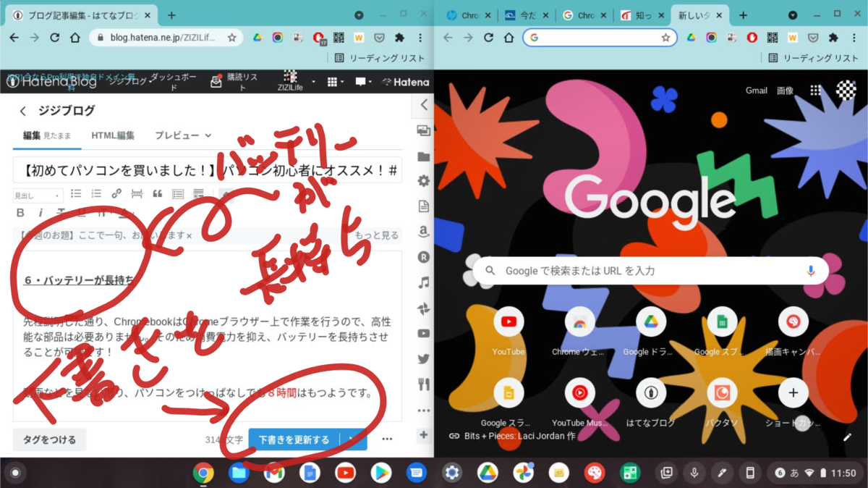Open the Bits + Pieces: Laci Jordan attribution link
The width and height of the screenshot is (868, 488).
511,436
